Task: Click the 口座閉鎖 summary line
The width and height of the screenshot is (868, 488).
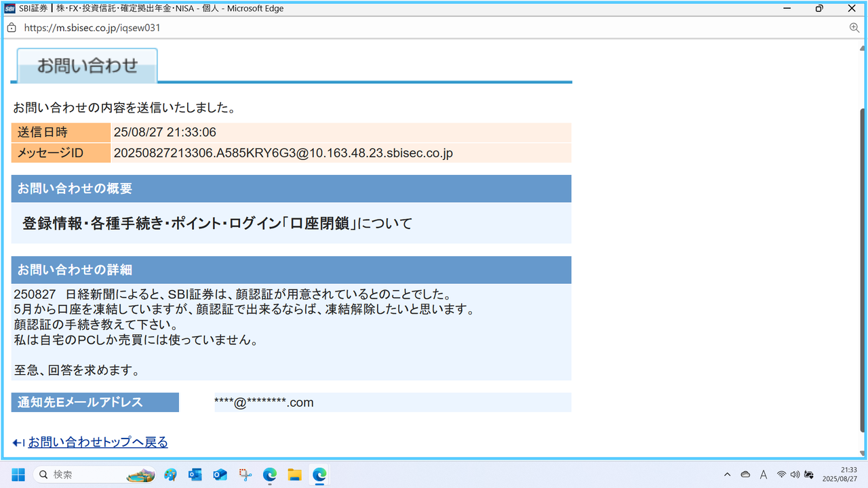Action: [x=217, y=223]
